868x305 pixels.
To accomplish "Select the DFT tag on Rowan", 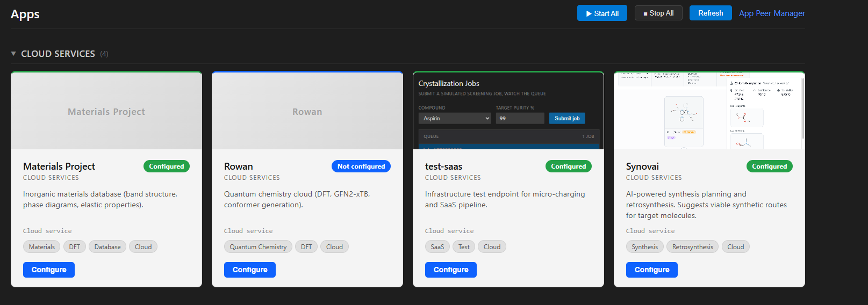I will click(306, 246).
